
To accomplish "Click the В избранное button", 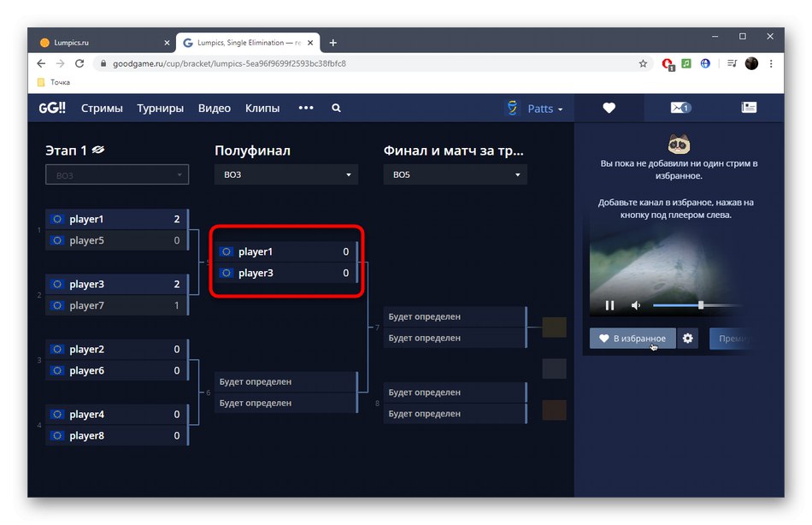I will point(633,339).
